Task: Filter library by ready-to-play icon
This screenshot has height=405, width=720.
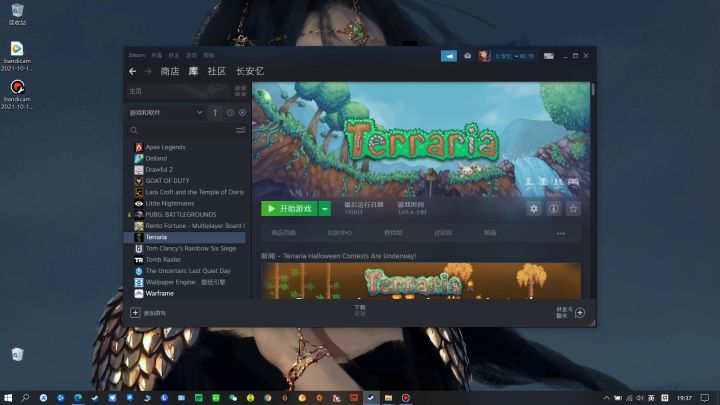Action: tap(242, 112)
